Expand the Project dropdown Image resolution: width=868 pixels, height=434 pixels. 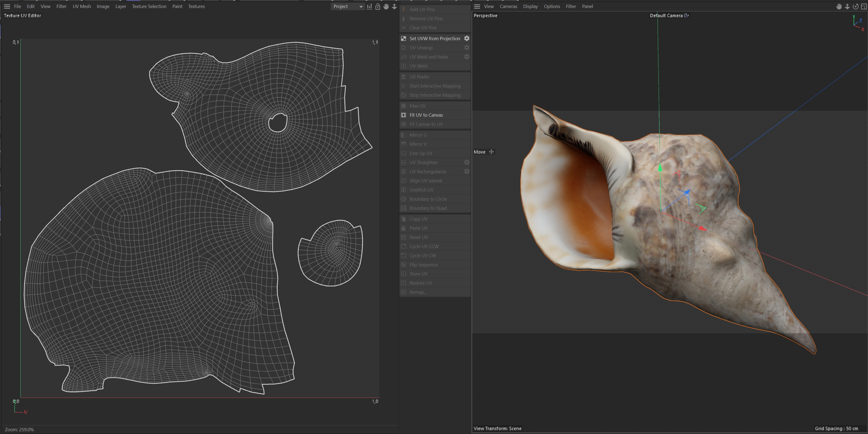(348, 6)
